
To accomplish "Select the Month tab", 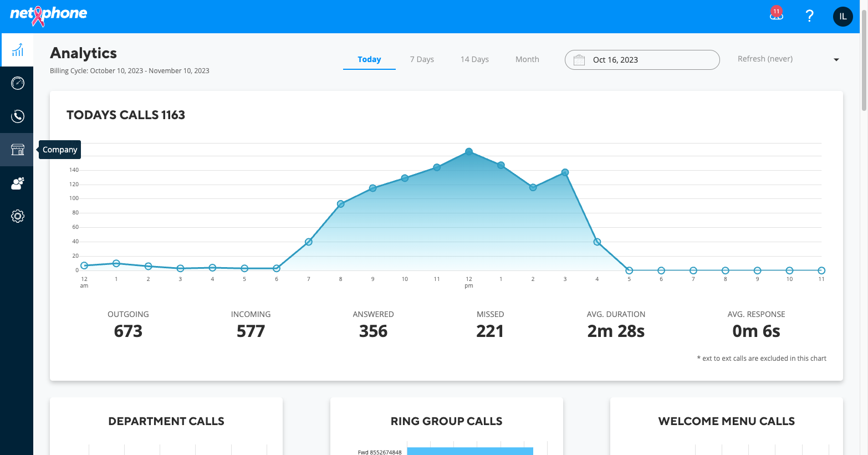I will coord(527,59).
